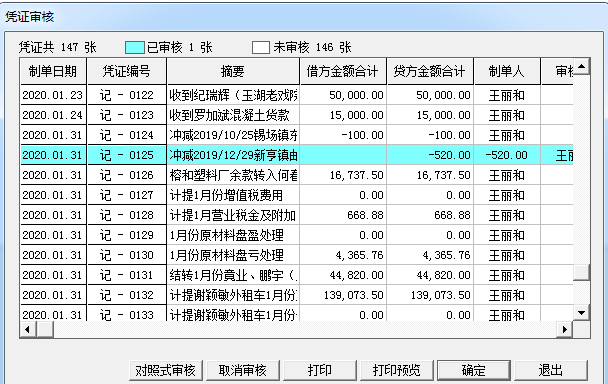Click the 取消审核 button

click(x=243, y=370)
